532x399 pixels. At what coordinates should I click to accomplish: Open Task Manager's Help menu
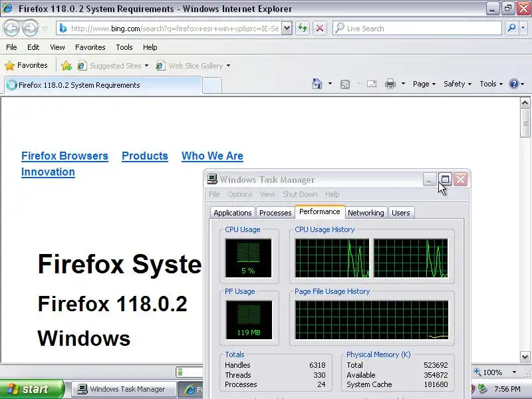332,194
